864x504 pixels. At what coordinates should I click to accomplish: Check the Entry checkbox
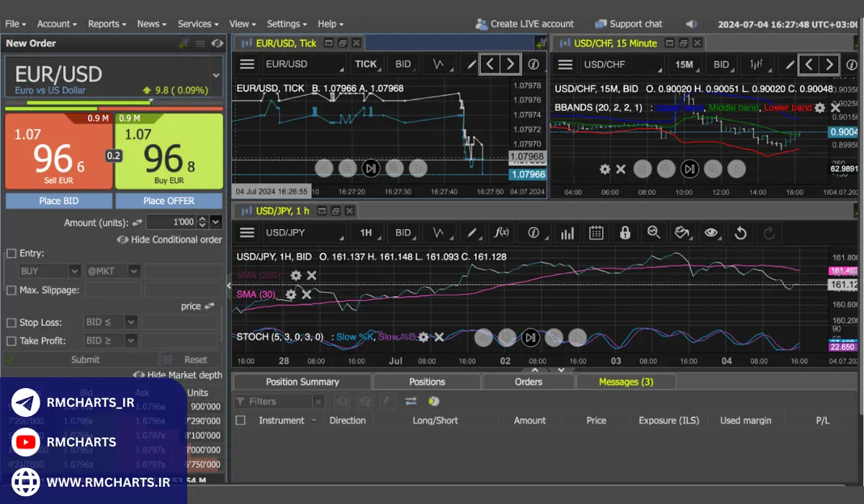coord(12,253)
